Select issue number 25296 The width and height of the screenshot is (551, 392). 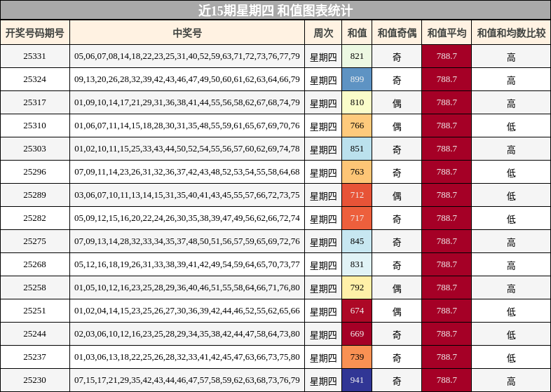pyautogui.click(x=35, y=172)
